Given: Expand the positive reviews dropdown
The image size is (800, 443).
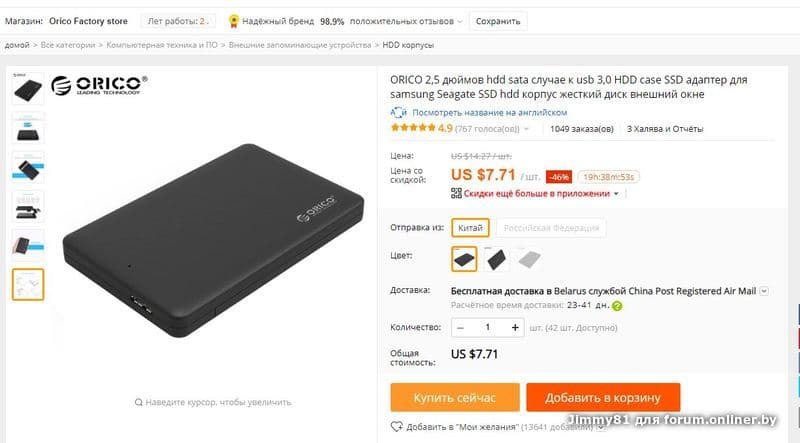Looking at the screenshot, I should (460, 21).
